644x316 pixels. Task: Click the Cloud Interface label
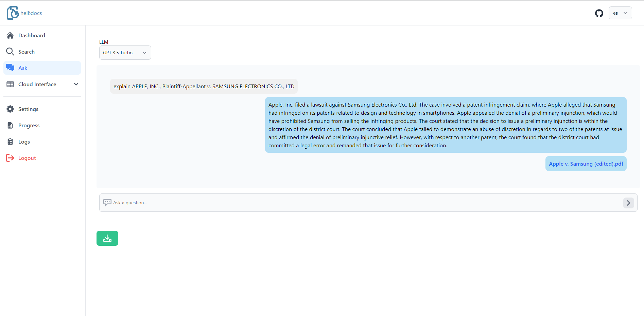click(x=37, y=84)
